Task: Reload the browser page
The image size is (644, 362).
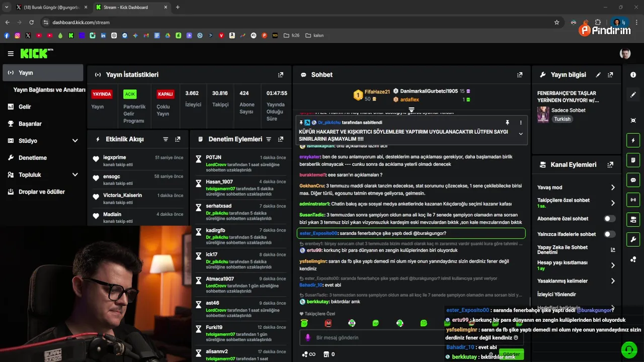Action: pos(31,22)
